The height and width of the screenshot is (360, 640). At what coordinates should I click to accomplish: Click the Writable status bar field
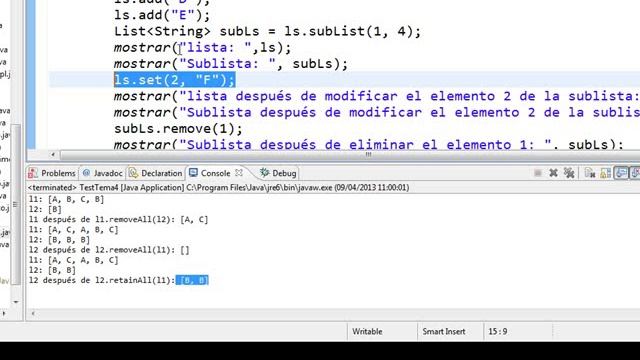pos(367,331)
